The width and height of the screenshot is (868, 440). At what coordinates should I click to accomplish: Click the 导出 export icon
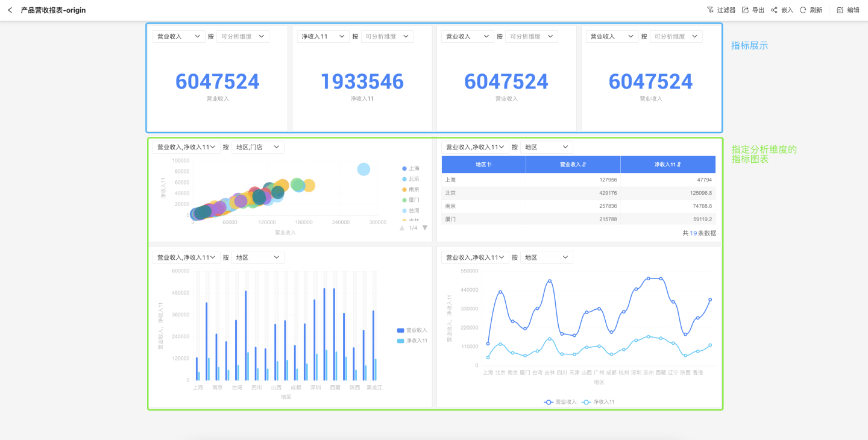[x=745, y=10]
